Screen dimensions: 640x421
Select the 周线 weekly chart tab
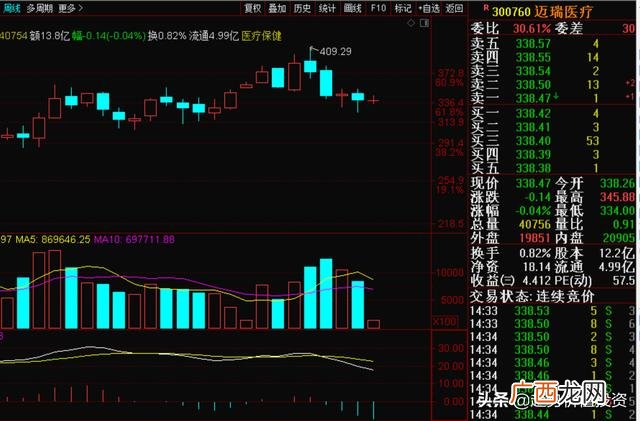[x=10, y=8]
